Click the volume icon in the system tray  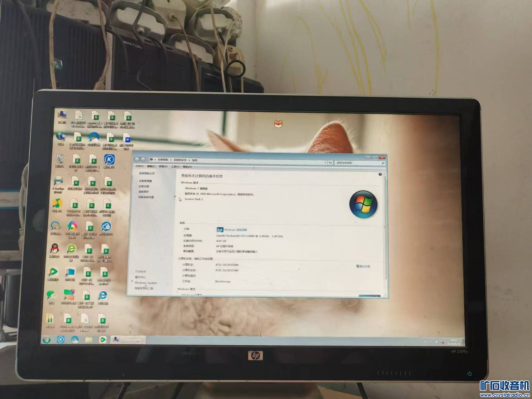(x=437, y=342)
